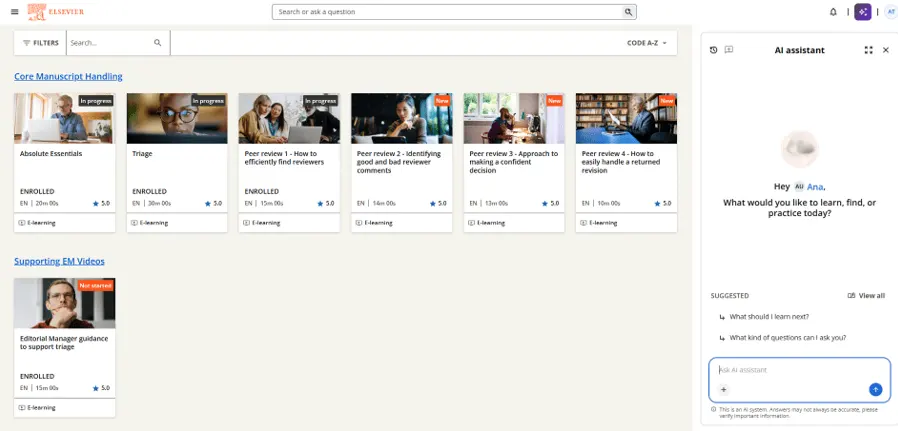Open the AT user profile avatar

coord(891,12)
